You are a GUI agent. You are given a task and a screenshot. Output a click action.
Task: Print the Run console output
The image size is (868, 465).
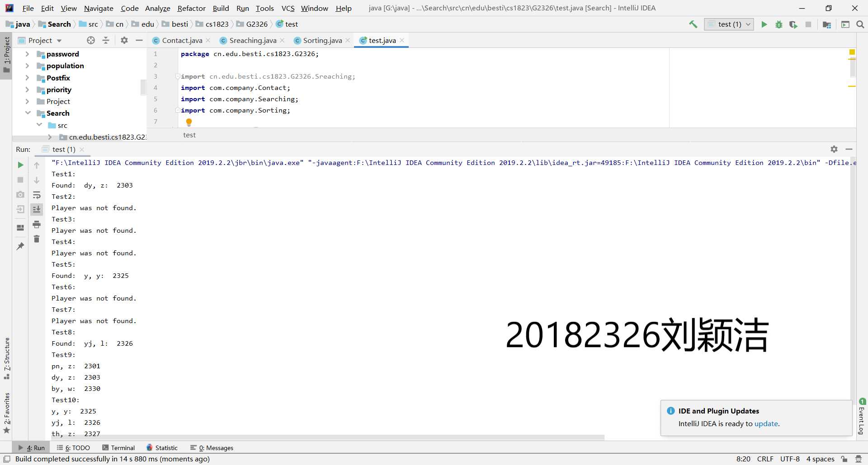click(x=37, y=224)
